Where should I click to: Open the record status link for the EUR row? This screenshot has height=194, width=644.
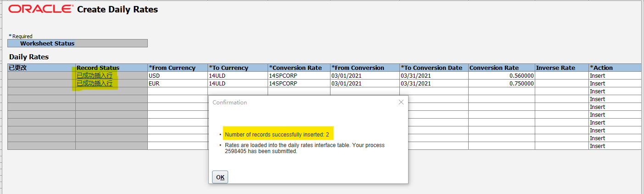point(95,84)
